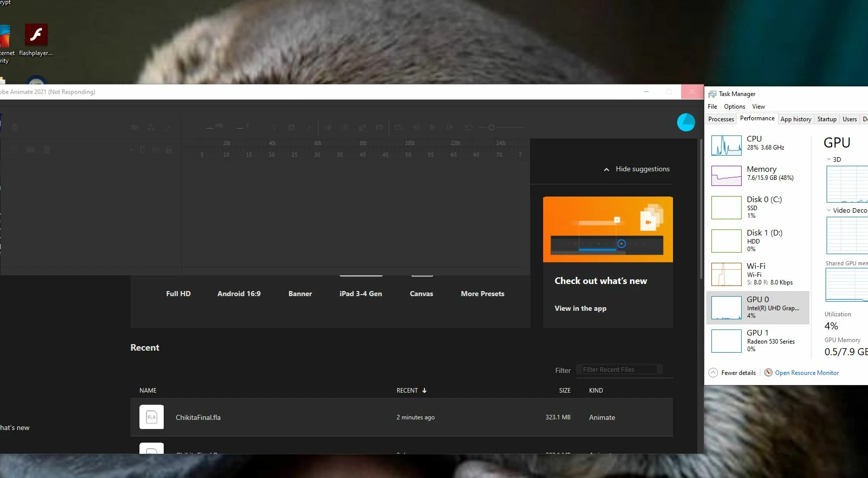Viewport: 868px width, 478px height.
Task: Switch to Startup tab in Task Manager
Action: coord(827,119)
